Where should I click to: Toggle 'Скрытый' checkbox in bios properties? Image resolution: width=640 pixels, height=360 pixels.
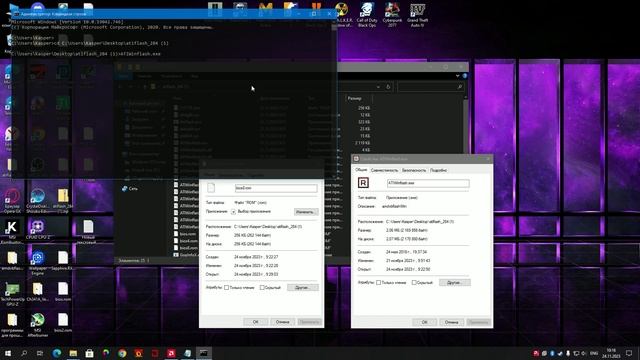click(262, 288)
